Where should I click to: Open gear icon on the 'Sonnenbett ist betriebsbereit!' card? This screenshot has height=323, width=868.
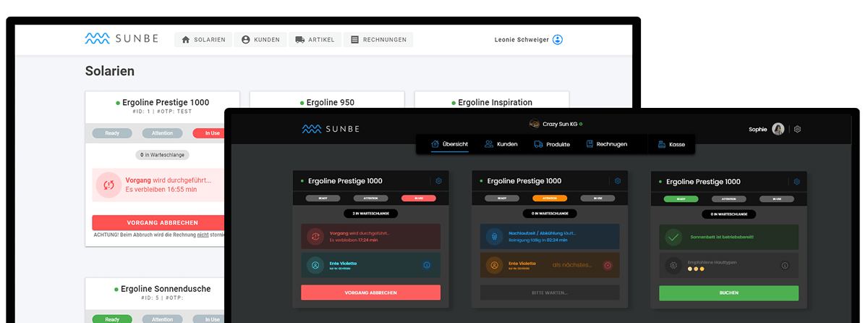click(796, 181)
